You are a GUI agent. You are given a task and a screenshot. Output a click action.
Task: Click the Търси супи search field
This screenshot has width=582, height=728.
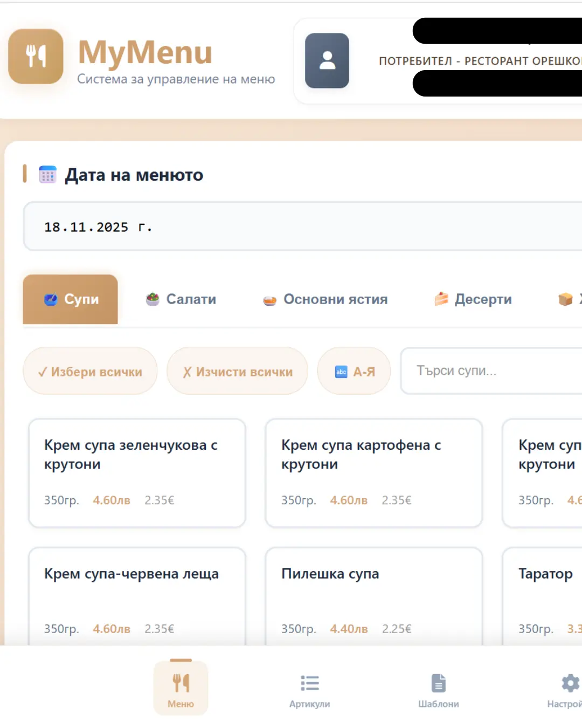485,370
